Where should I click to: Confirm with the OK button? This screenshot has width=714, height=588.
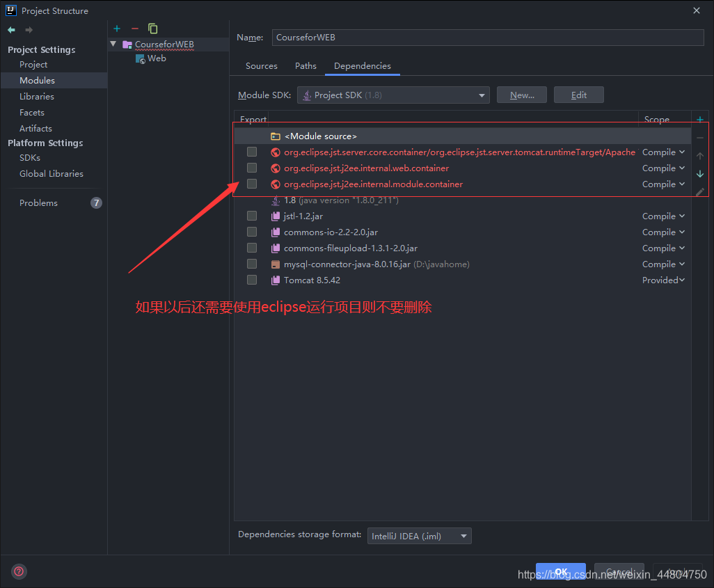click(x=561, y=571)
